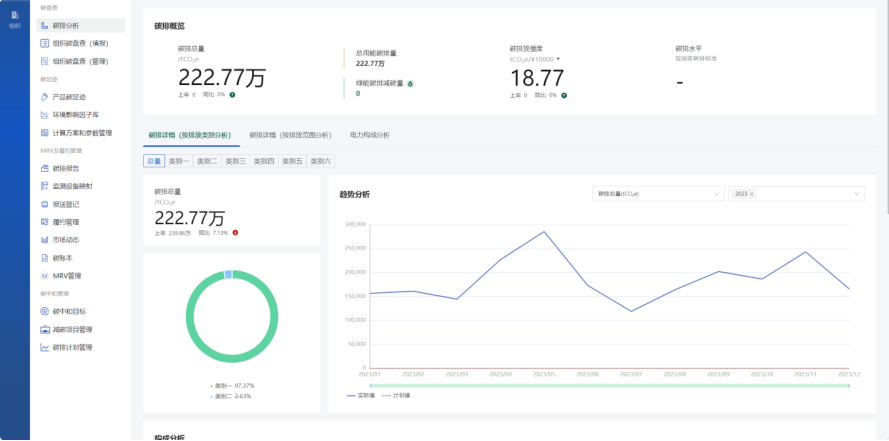Click the 碳排报告 icon in sidebar

[44, 168]
